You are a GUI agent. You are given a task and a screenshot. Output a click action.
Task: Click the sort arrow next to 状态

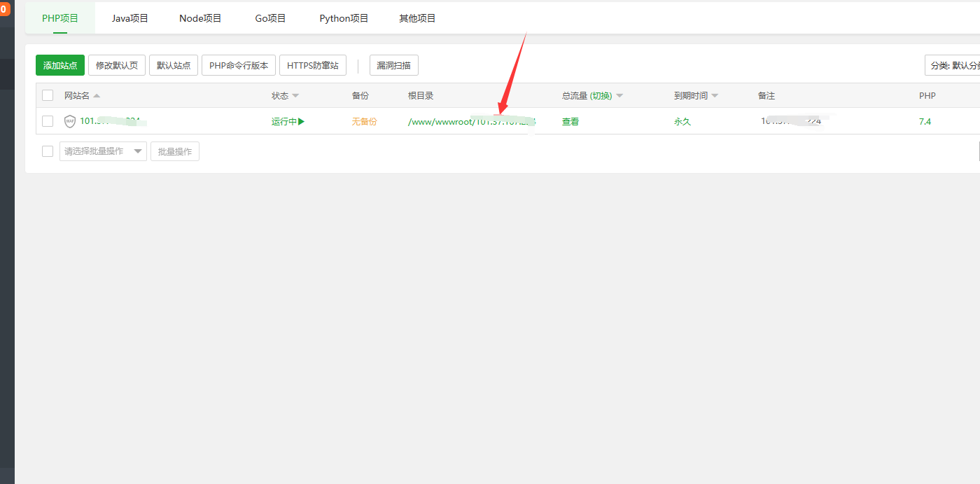click(295, 96)
